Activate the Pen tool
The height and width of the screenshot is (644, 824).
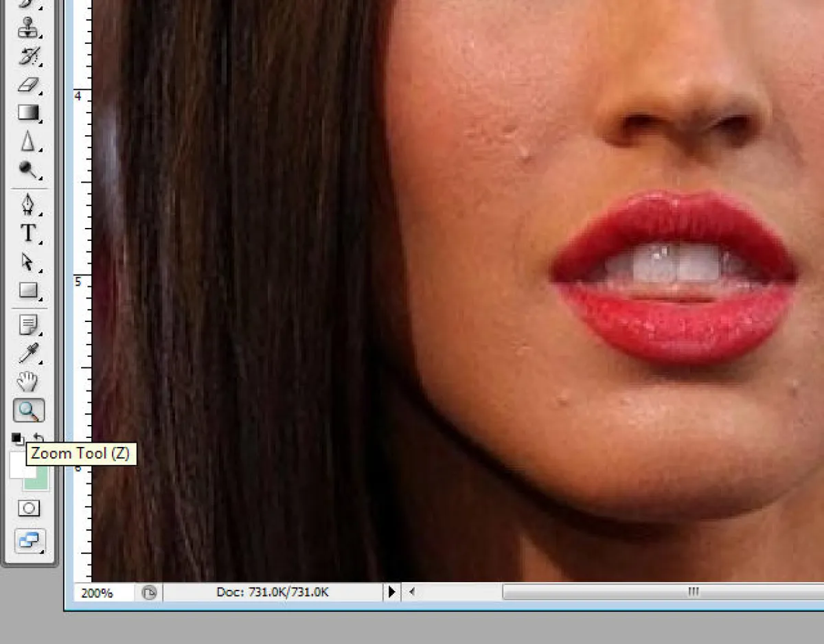27,205
